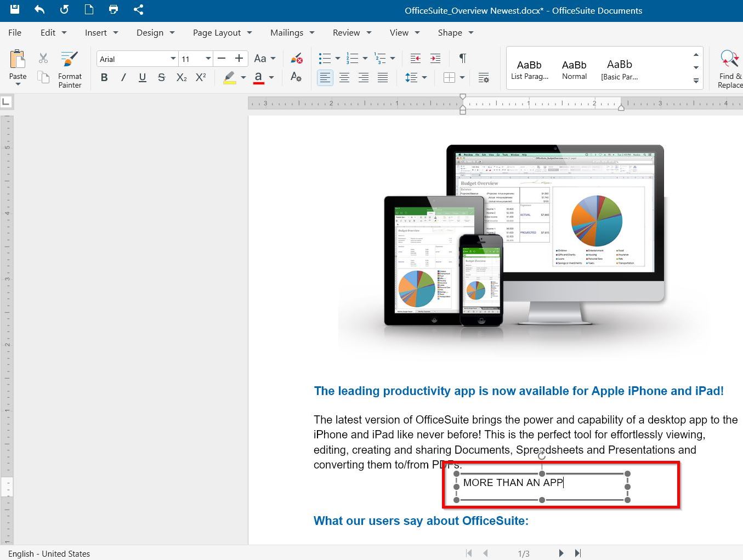This screenshot has width=743, height=560.
Task: Print the document
Action: point(114,9)
